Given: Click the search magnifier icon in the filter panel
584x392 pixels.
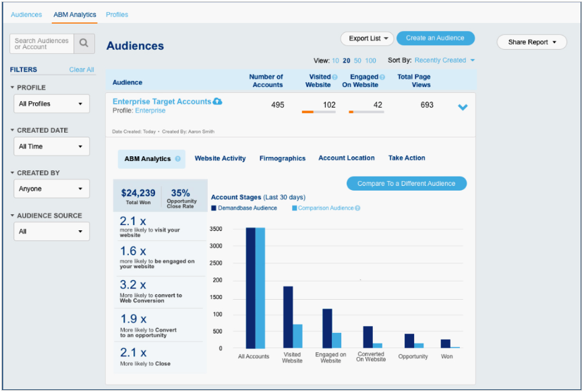Looking at the screenshot, I should [84, 43].
